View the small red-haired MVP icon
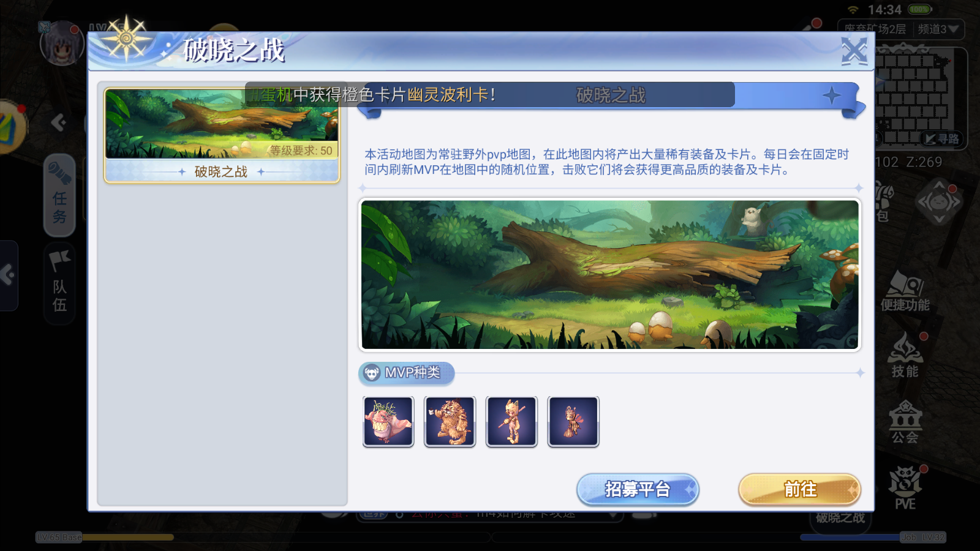980x551 pixels. pos(573,422)
